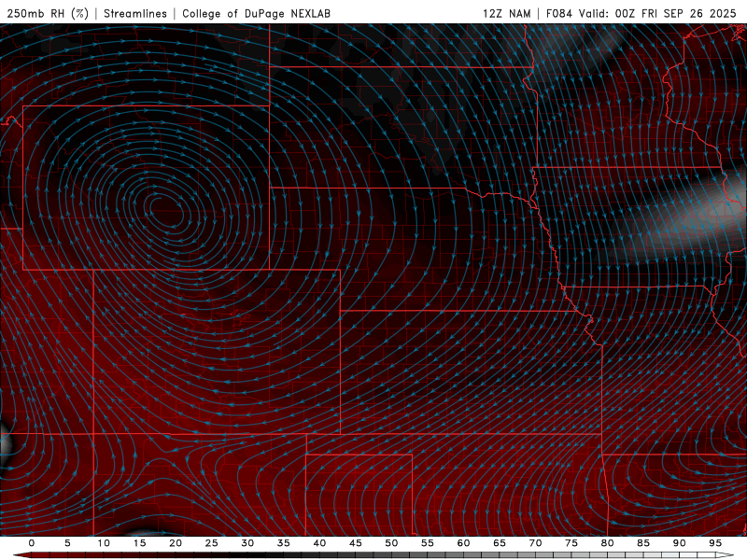Click the colorbar label "15"
Viewport: 747px width, 560px height.
tap(139, 543)
